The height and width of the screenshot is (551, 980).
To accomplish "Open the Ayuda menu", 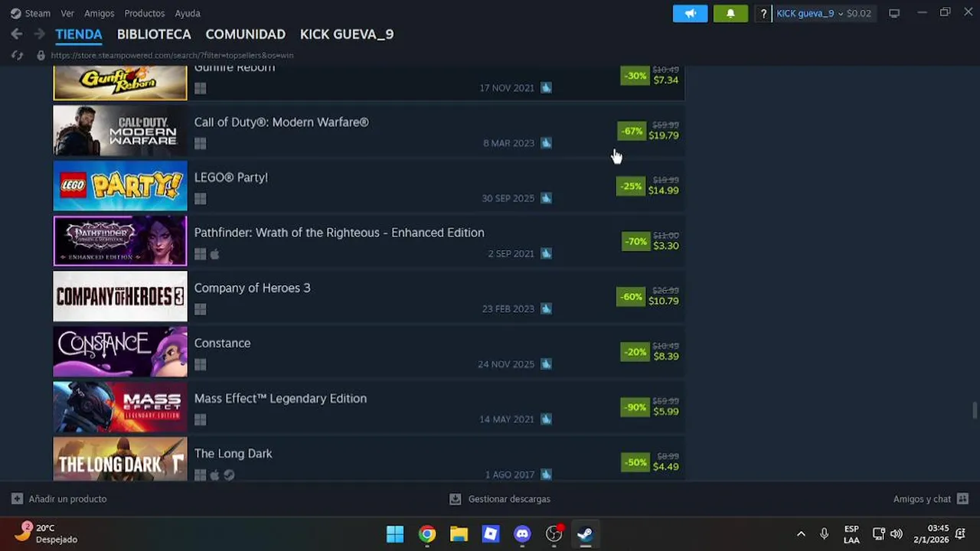I will click(188, 13).
